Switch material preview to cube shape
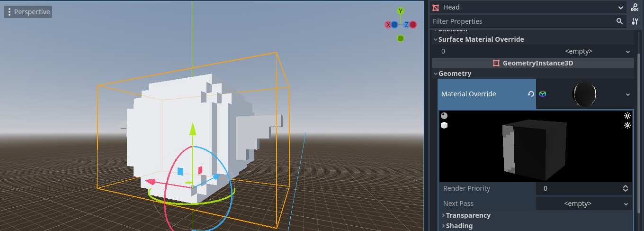644x231 pixels. tap(444, 125)
